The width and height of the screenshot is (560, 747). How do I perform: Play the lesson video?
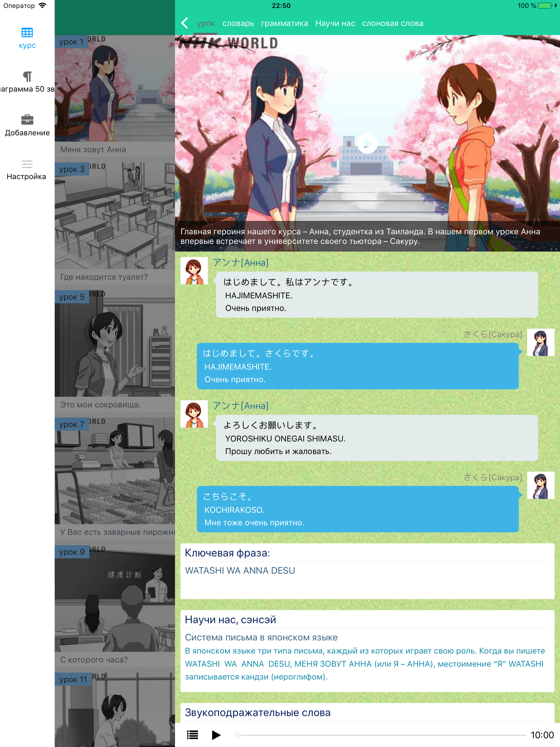(367, 144)
